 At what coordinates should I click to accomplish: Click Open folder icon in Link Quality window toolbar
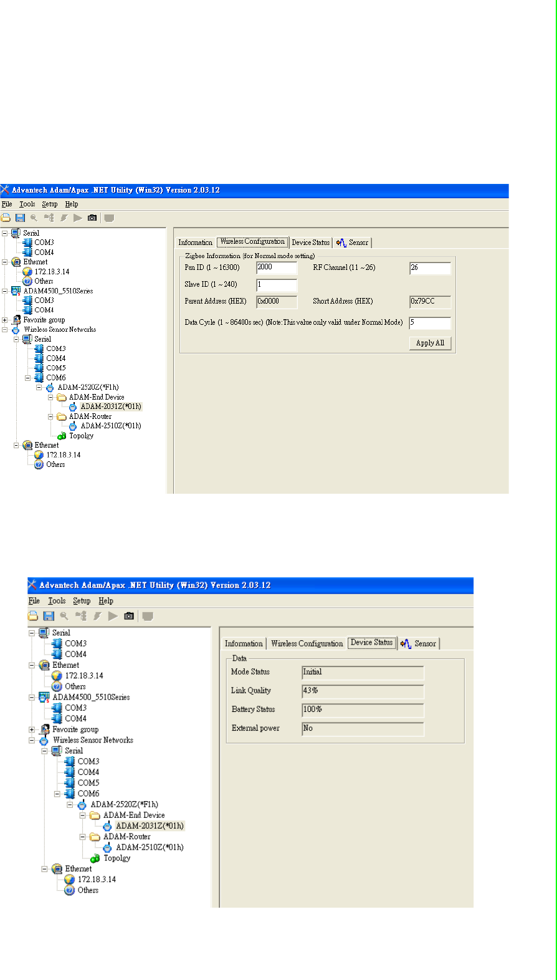(33, 616)
